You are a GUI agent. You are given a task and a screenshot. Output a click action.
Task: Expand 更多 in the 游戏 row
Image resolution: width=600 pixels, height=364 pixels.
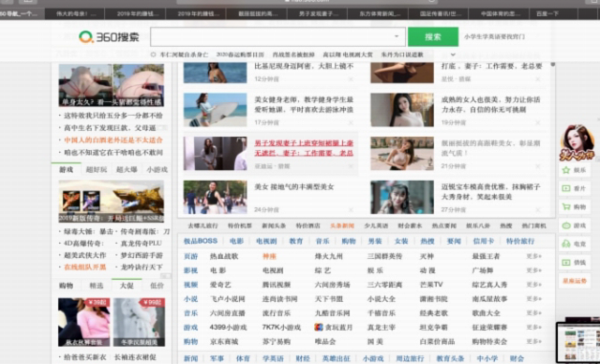pos(534,328)
